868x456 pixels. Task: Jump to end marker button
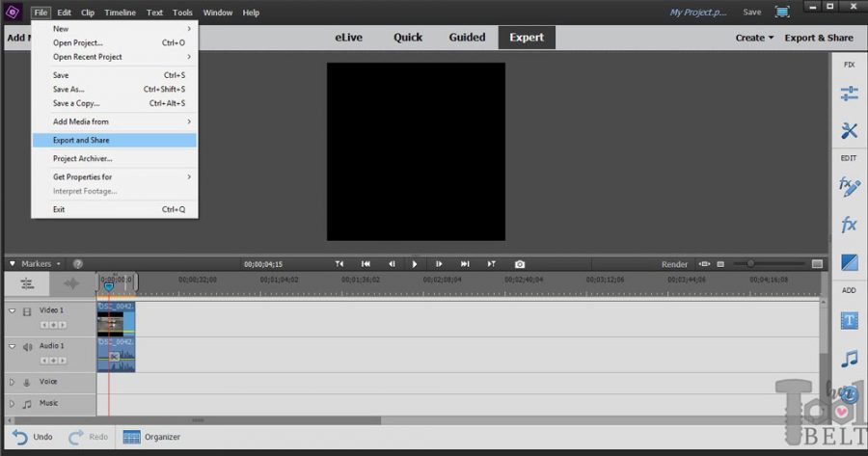coord(491,264)
